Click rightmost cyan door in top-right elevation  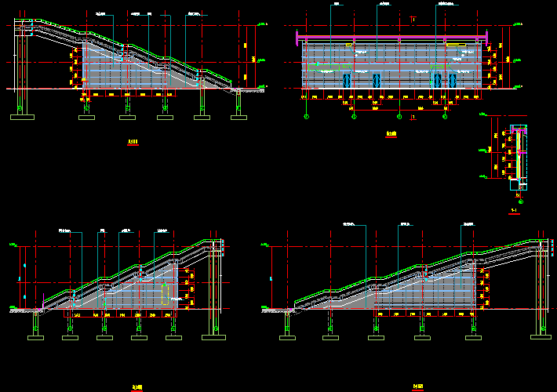(x=452, y=80)
